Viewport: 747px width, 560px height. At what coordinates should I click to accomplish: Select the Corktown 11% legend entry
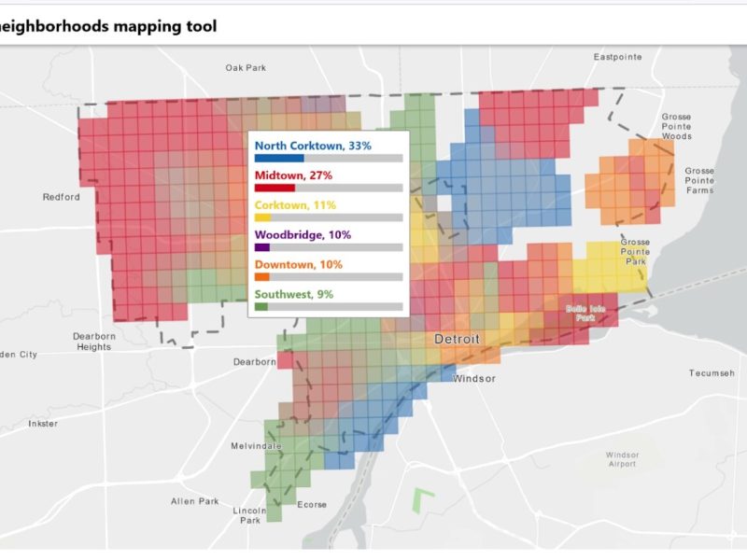coord(295,205)
